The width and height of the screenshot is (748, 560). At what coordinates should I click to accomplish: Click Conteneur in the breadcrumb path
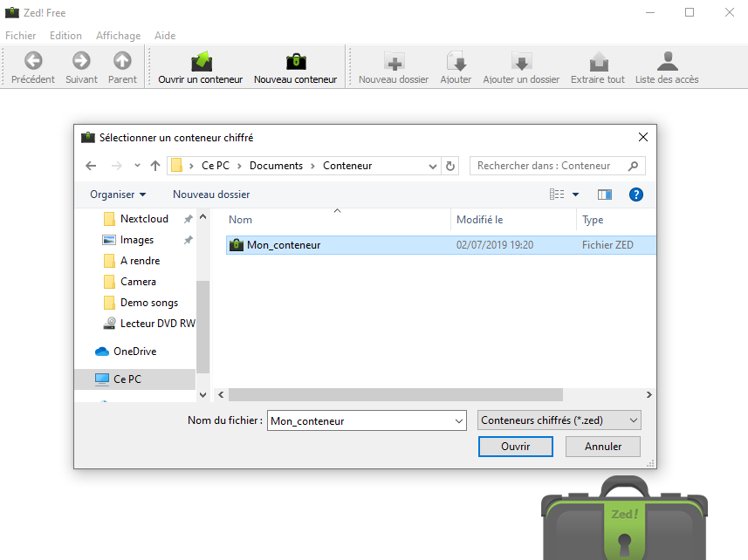(347, 166)
